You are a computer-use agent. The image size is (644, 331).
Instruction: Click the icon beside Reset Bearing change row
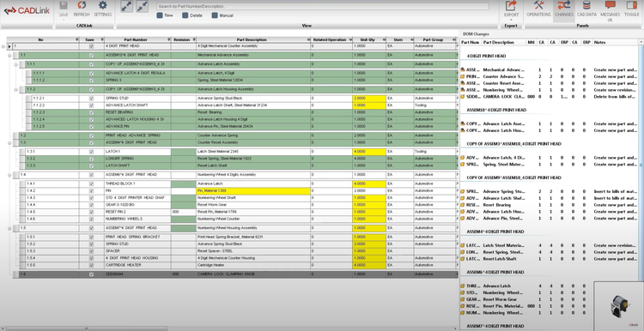pyautogui.click(x=463, y=205)
